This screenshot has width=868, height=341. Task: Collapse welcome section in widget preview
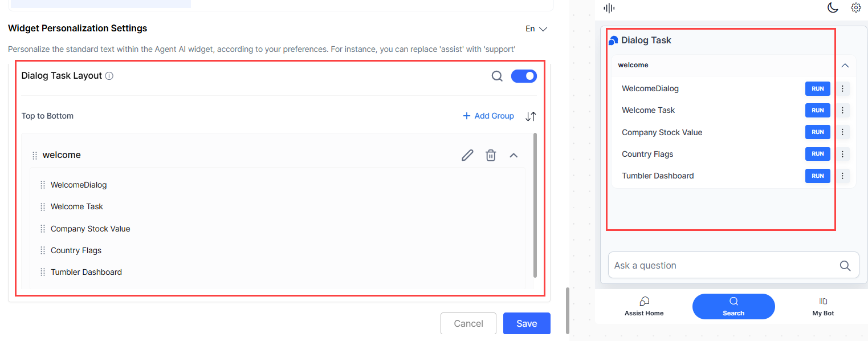pyautogui.click(x=845, y=66)
